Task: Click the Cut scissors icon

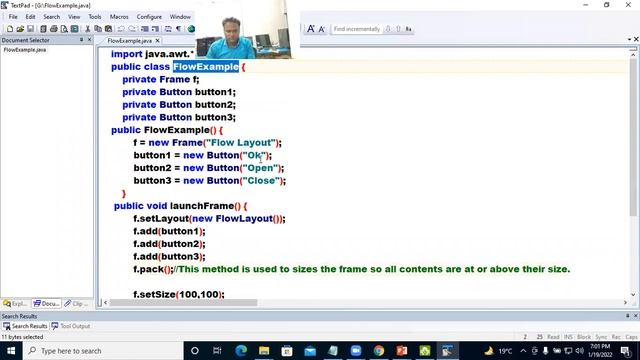Action: click(x=87, y=29)
